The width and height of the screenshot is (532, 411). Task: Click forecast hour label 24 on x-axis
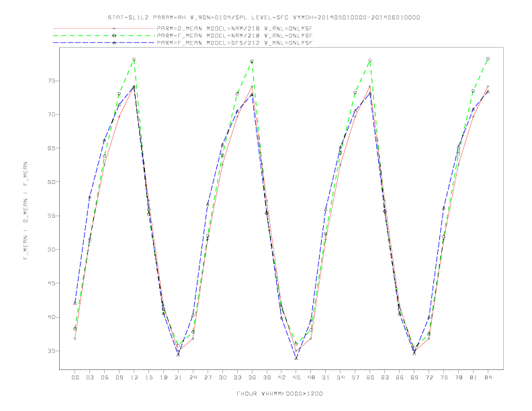click(193, 377)
